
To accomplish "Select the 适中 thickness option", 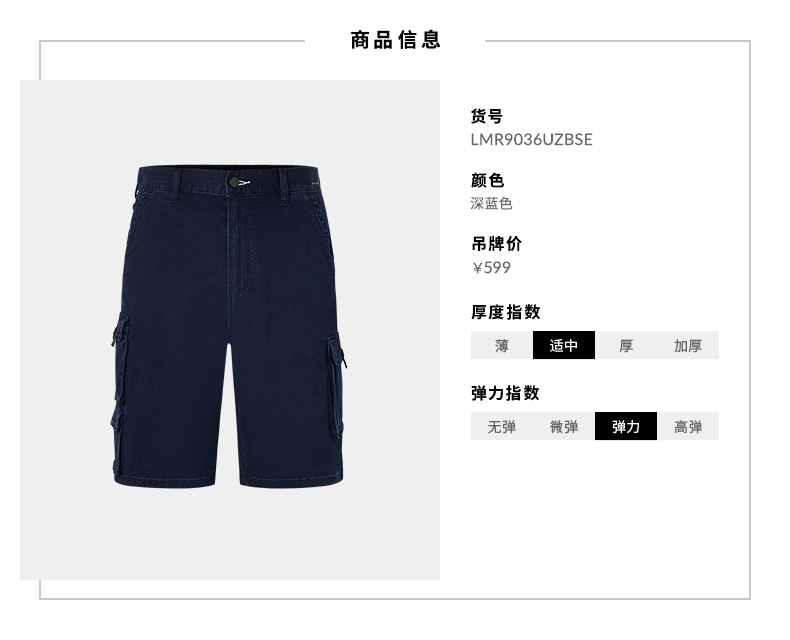I will click(564, 345).
